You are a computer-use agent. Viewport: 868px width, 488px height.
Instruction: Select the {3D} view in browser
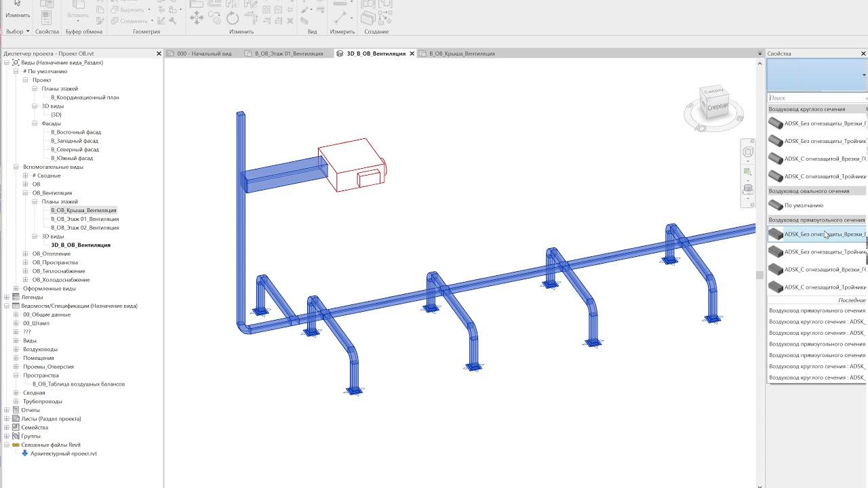[56, 115]
